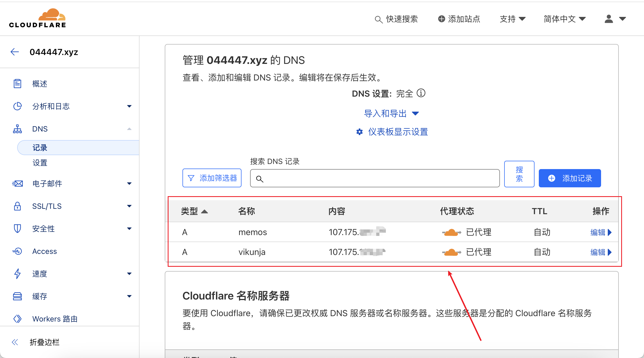
Task: Click the 添加记录 button
Action: (x=570, y=178)
